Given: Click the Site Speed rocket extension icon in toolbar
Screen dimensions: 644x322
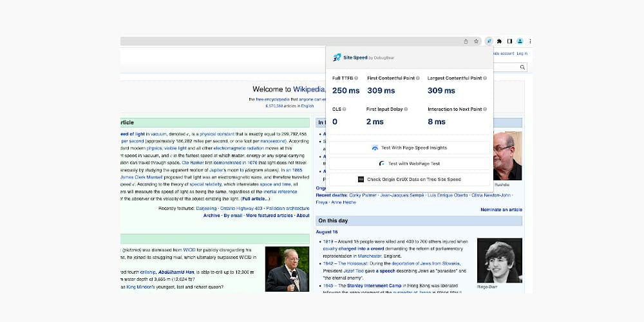Looking at the screenshot, I should click(x=489, y=41).
